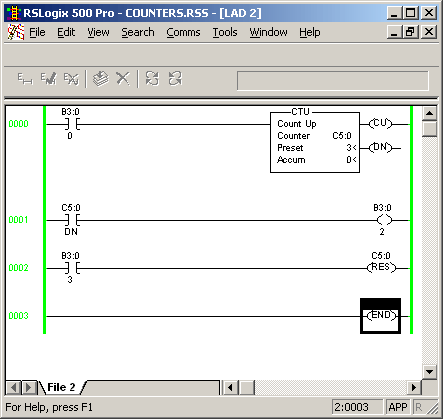The width and height of the screenshot is (443, 419).
Task: Click the X delete toolbar icon
Action: click(123, 79)
